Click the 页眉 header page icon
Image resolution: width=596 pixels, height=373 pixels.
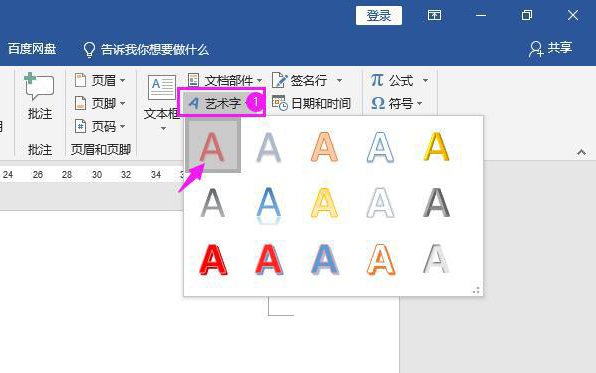(80, 80)
